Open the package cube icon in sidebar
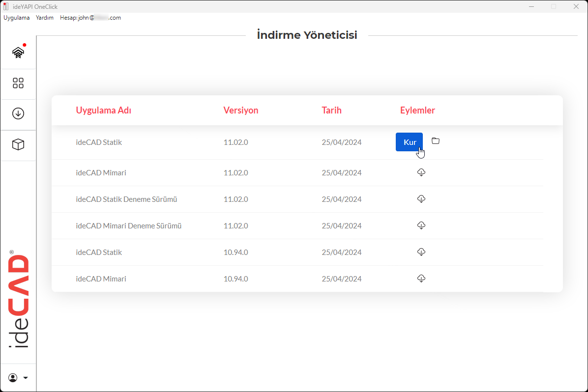This screenshot has height=392, width=588. tap(18, 144)
